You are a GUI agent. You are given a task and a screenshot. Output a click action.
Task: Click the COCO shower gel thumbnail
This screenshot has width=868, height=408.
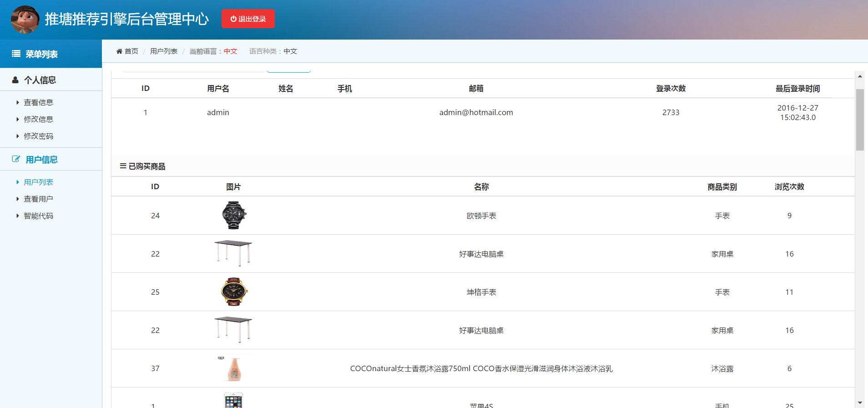pos(233,368)
